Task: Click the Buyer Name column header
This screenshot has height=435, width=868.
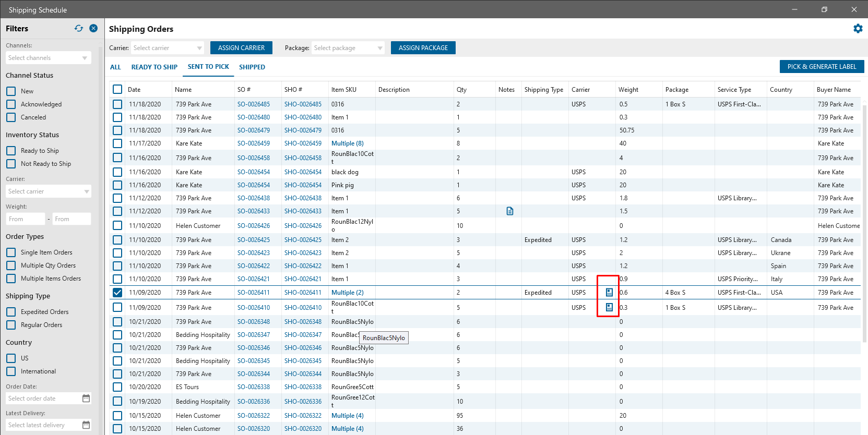Action: 834,90
